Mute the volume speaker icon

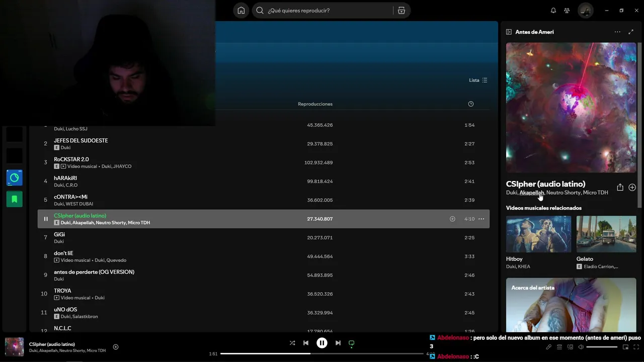point(581,347)
